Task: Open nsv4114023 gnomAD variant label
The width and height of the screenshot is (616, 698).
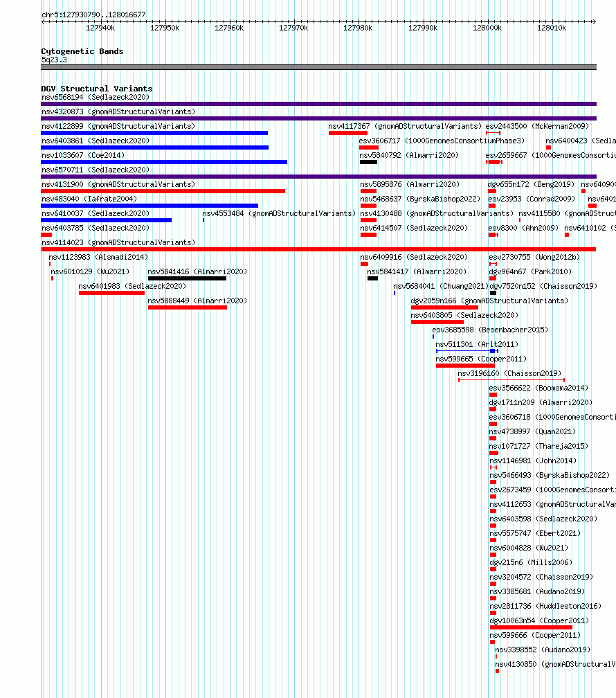Action: click(x=118, y=242)
